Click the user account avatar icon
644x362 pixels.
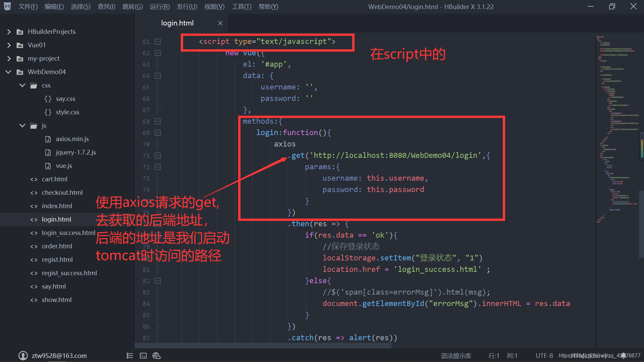[23, 356]
